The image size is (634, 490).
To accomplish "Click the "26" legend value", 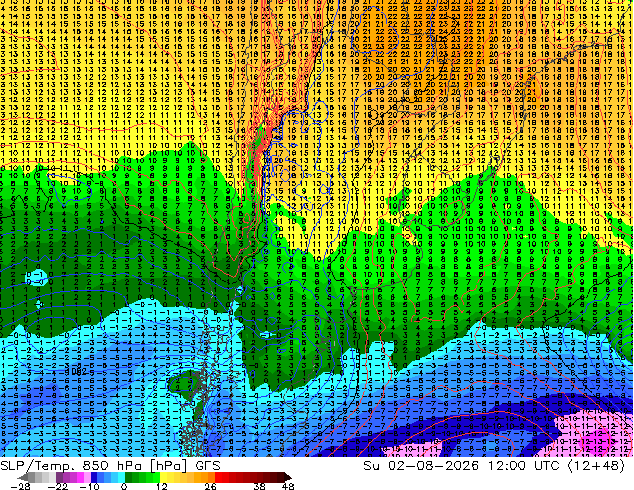I will 210,486.
